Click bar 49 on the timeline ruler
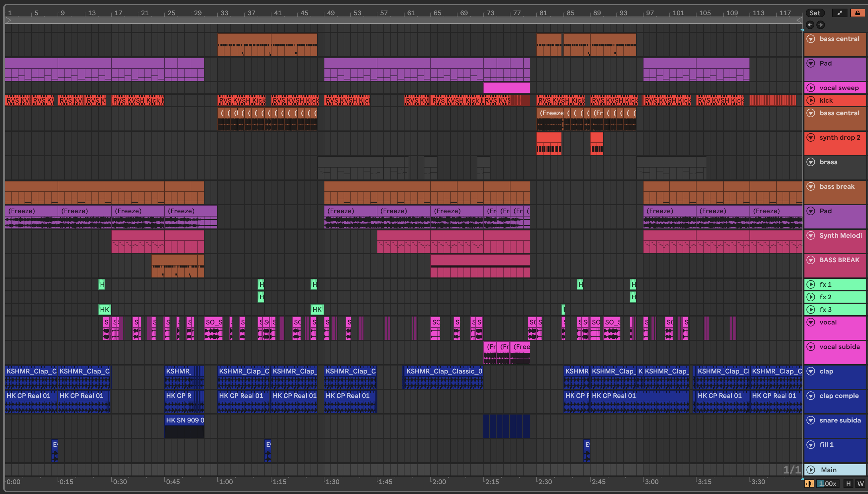This screenshot has height=494, width=868. [330, 13]
